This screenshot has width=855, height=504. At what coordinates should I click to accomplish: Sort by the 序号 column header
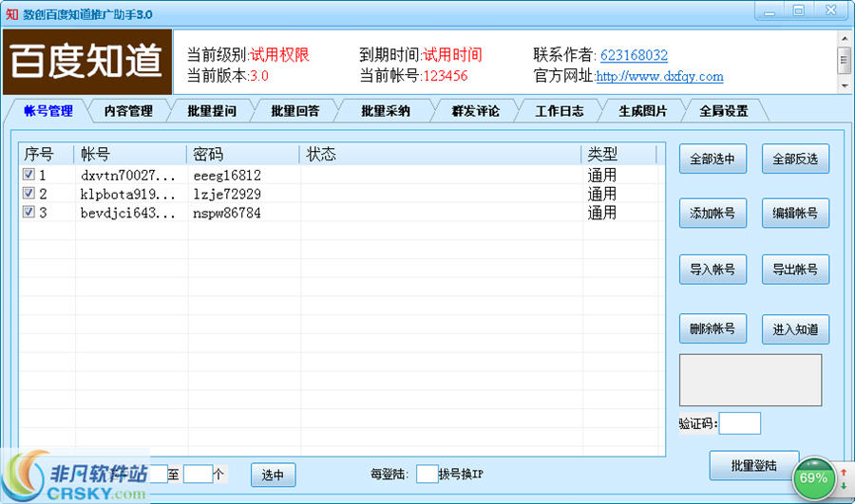point(47,155)
